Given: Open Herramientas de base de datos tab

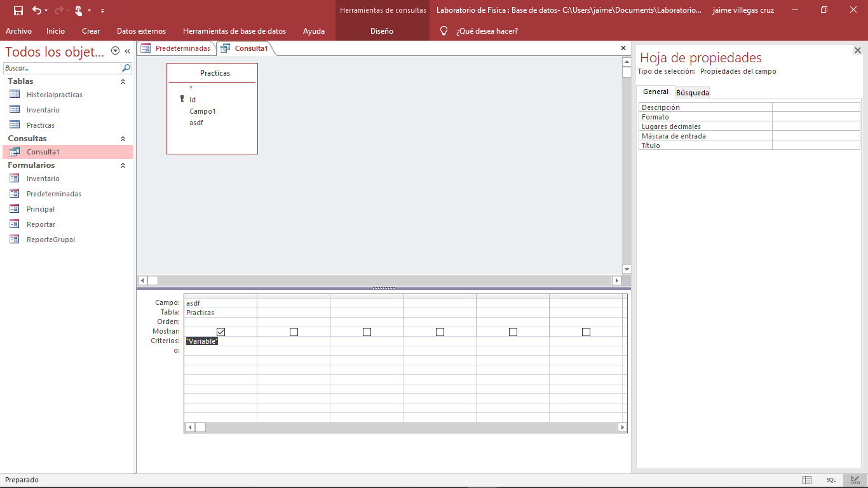Looking at the screenshot, I should point(234,31).
